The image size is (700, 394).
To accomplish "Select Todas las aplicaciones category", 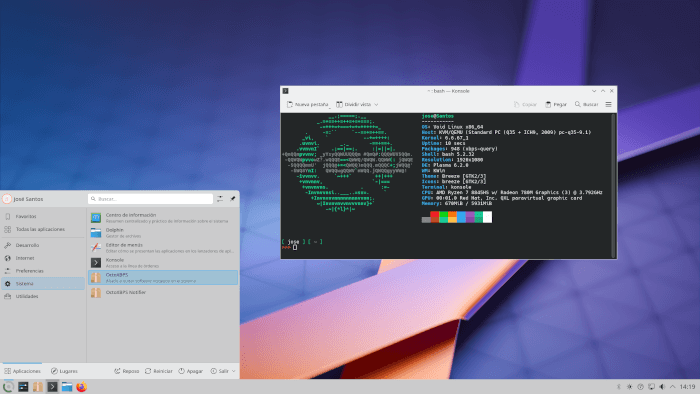I will tap(43, 229).
